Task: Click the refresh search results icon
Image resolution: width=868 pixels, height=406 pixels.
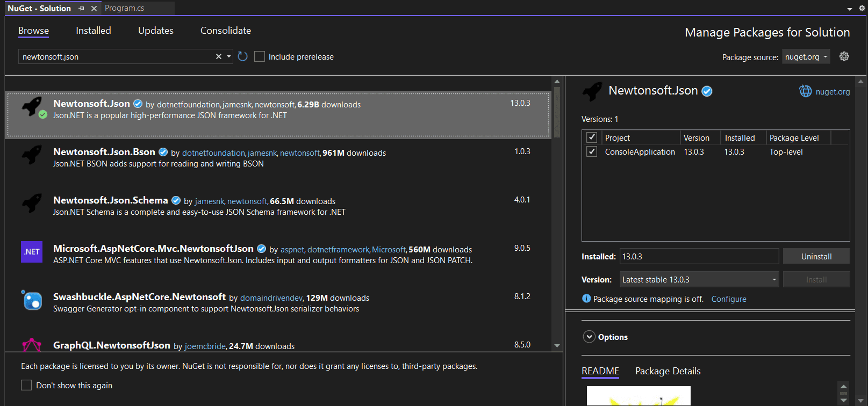Action: tap(243, 56)
